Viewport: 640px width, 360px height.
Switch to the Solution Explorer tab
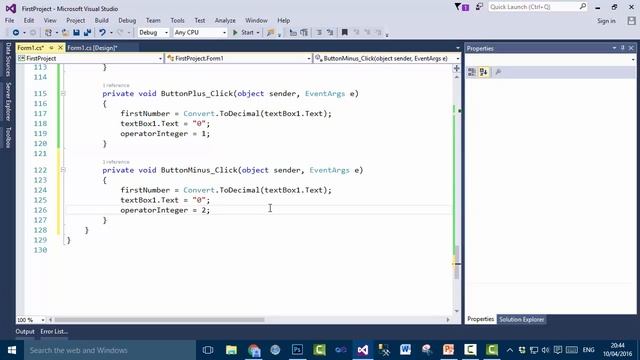coord(522,320)
